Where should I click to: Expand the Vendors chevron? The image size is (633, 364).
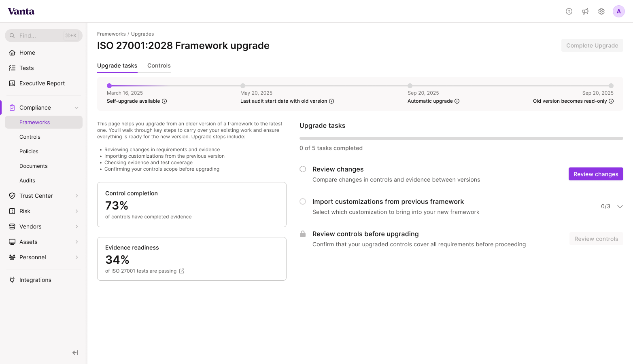[x=76, y=226]
